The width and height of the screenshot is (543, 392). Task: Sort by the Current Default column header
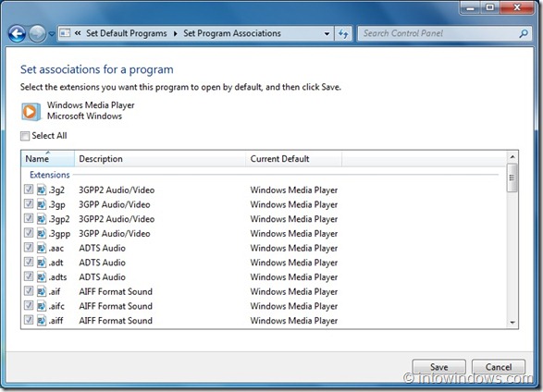click(x=293, y=159)
